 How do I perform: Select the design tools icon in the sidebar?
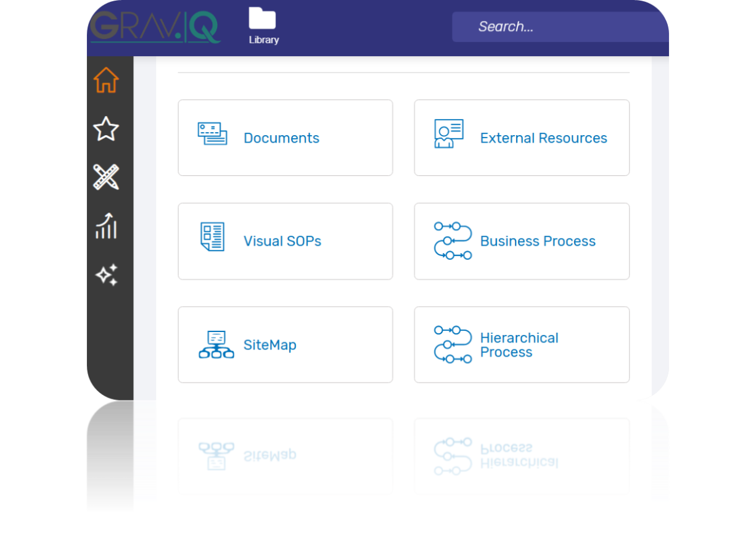point(106,178)
